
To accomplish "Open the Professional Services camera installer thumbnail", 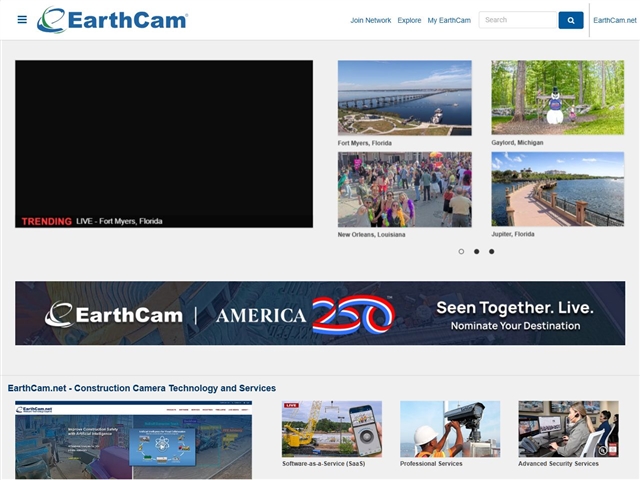I will (x=450, y=429).
